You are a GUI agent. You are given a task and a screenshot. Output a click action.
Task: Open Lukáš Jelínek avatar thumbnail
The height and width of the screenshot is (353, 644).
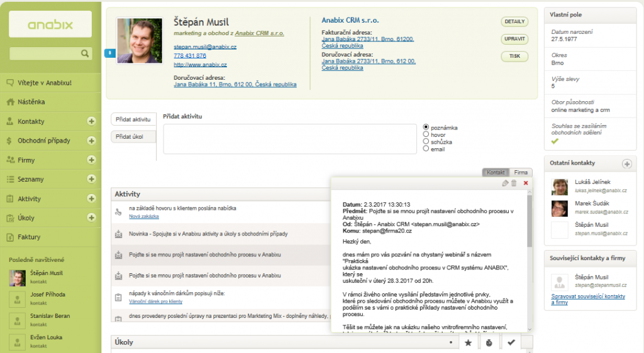(559, 187)
